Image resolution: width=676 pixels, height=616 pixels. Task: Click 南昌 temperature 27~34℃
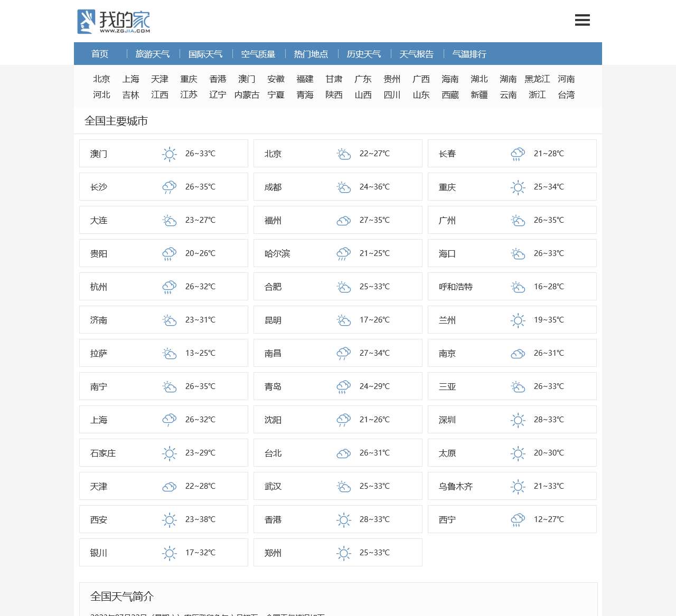tap(374, 353)
